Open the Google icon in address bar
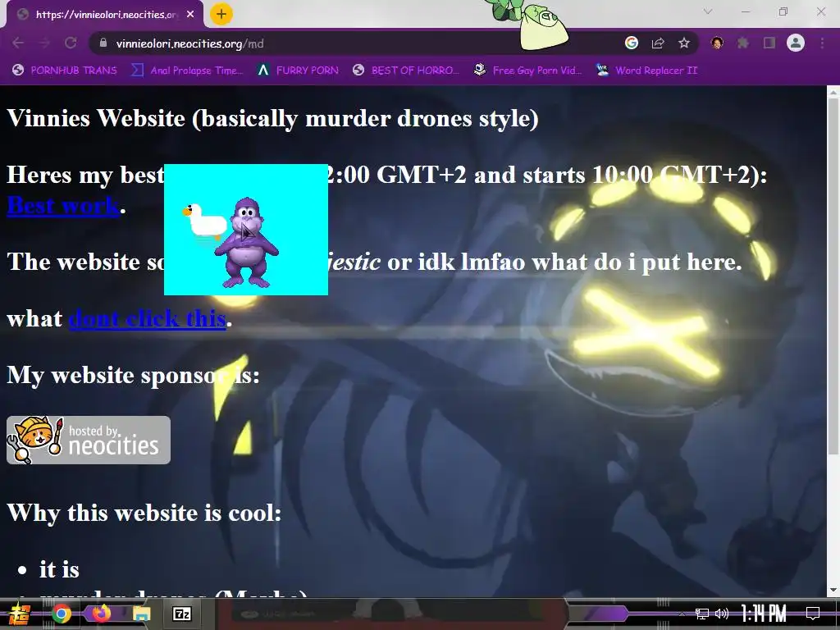This screenshot has width=840, height=630. pos(632,43)
